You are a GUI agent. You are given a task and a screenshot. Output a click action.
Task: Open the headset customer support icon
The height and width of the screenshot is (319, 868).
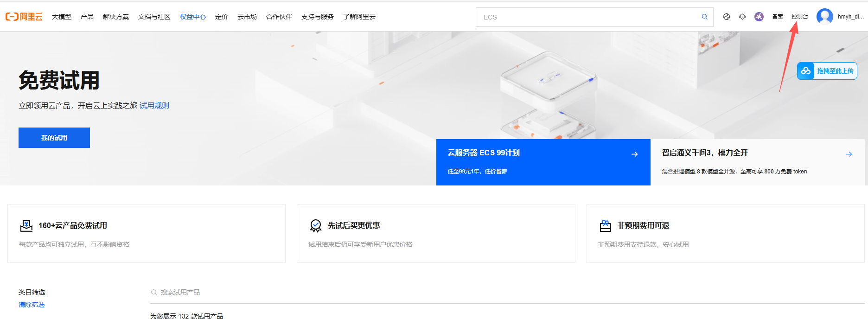pyautogui.click(x=742, y=17)
